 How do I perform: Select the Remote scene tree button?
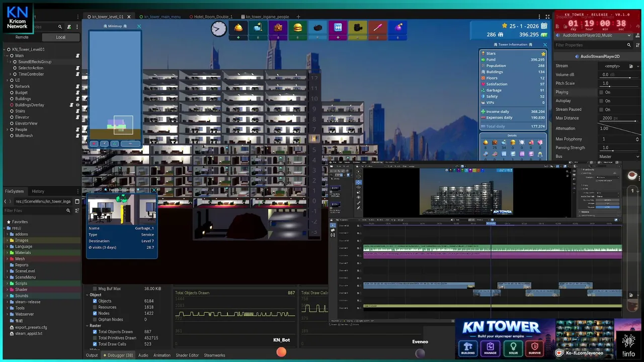[22, 37]
